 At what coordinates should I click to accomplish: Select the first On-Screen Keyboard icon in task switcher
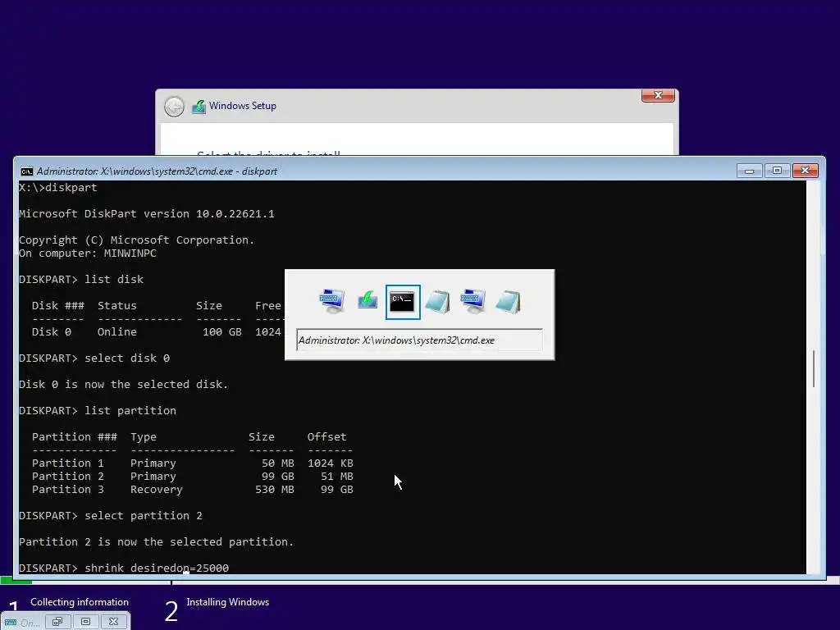point(332,302)
